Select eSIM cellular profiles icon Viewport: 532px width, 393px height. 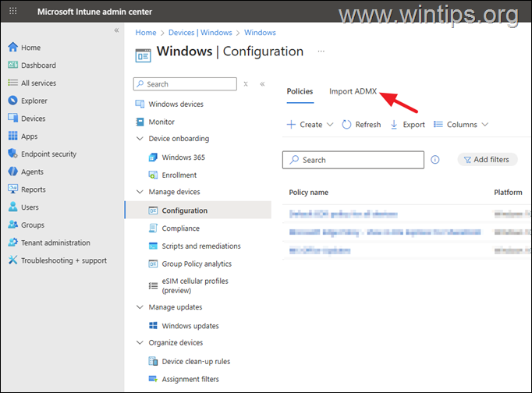coord(153,285)
